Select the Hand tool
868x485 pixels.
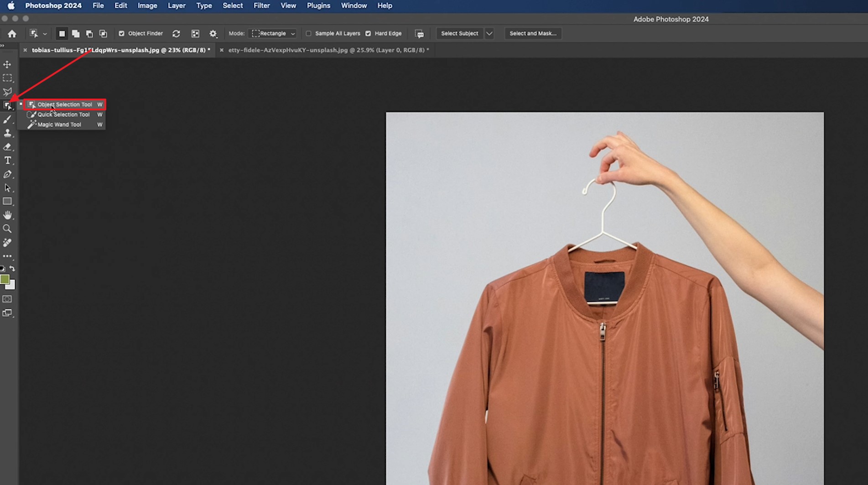7,215
